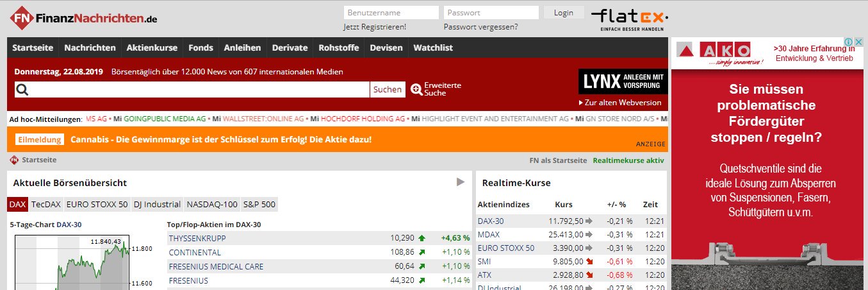Open CONTINENTAL stock link
868x290 pixels.
coord(195,252)
